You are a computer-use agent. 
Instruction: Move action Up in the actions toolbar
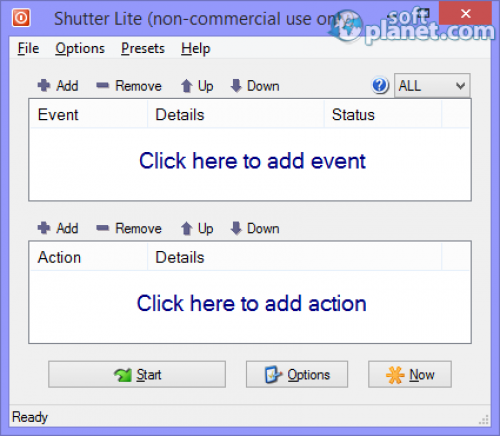click(197, 228)
